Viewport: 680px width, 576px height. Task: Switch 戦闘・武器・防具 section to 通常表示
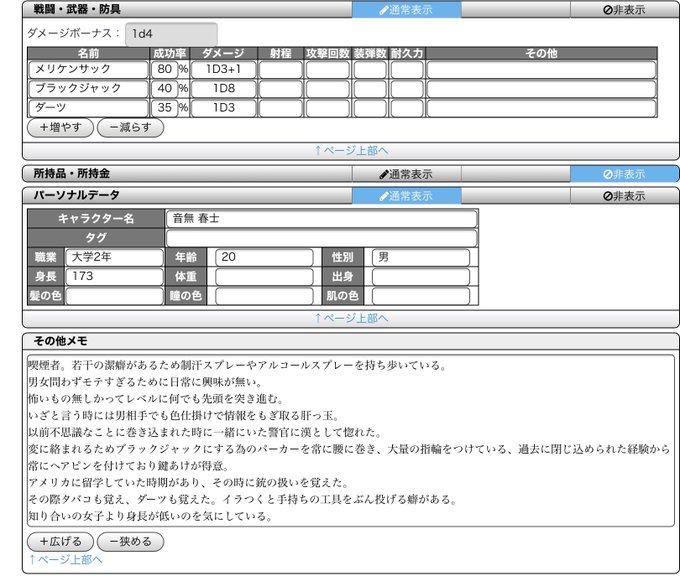(x=406, y=10)
